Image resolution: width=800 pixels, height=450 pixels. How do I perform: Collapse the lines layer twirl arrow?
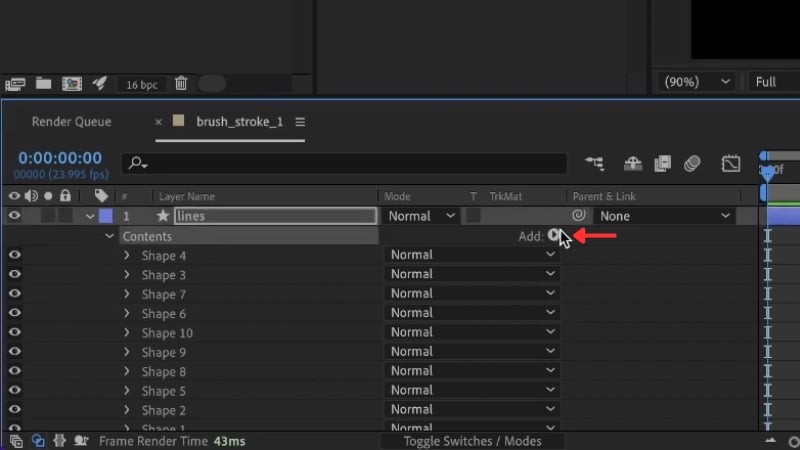(90, 216)
